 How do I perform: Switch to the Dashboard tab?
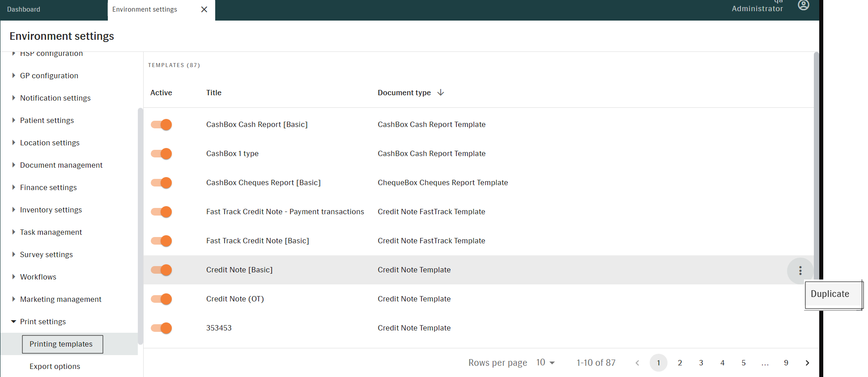[x=24, y=9]
